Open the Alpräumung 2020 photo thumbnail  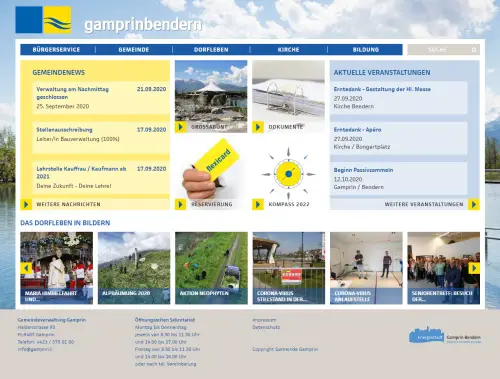134,268
